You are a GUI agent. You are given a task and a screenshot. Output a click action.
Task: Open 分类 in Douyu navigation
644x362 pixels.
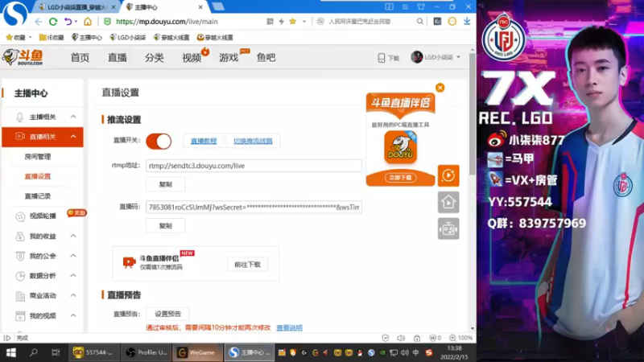(154, 57)
